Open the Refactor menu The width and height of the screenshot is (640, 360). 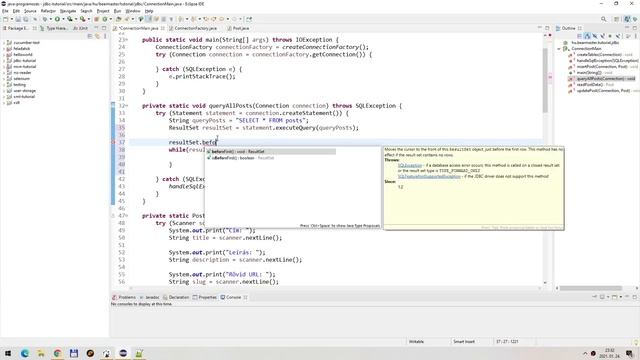[x=48, y=11]
